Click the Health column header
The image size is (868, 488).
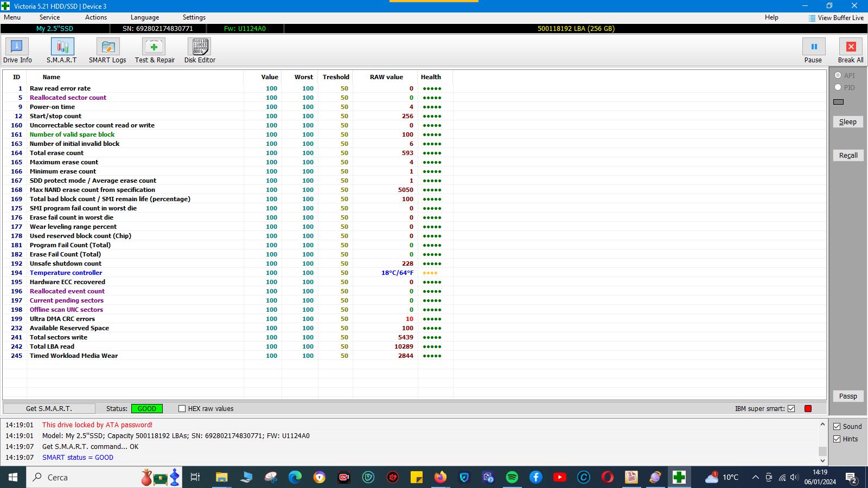tap(431, 77)
